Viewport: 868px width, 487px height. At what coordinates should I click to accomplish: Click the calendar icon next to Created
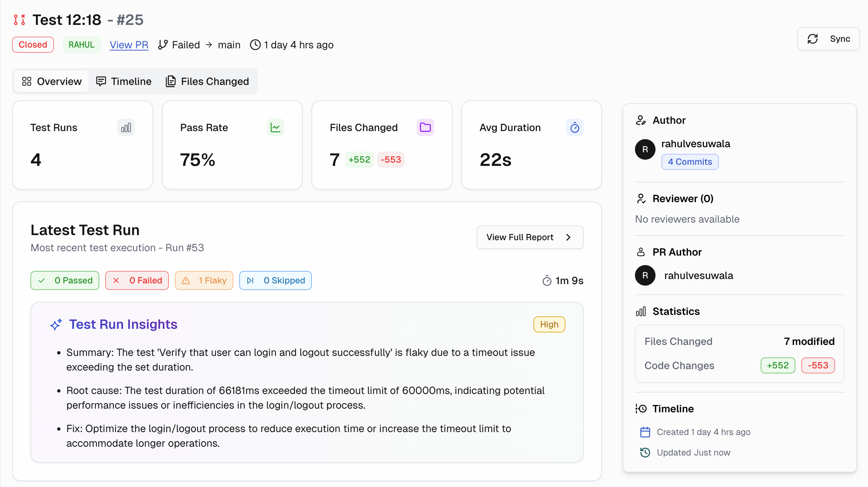pos(645,432)
